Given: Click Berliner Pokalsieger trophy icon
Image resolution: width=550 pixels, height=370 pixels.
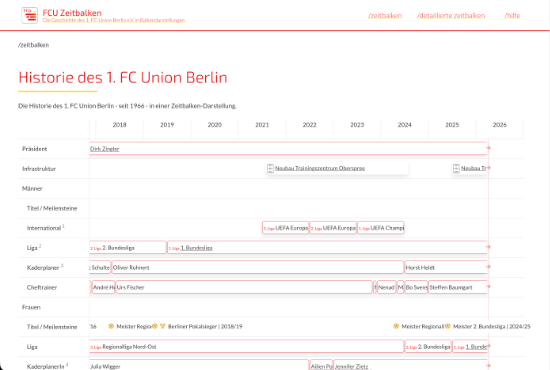Looking at the screenshot, I should pos(162,326).
